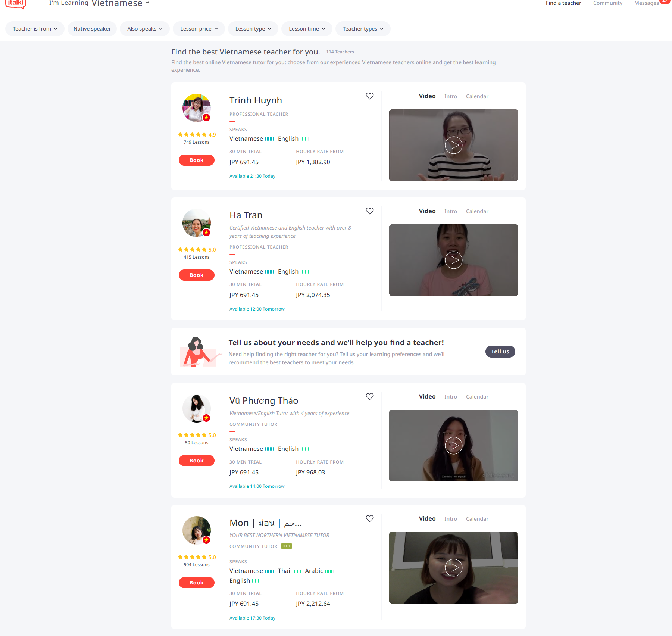The image size is (672, 636).
Task: Favorite Trinh Huynh with the heart icon
Action: click(x=370, y=96)
